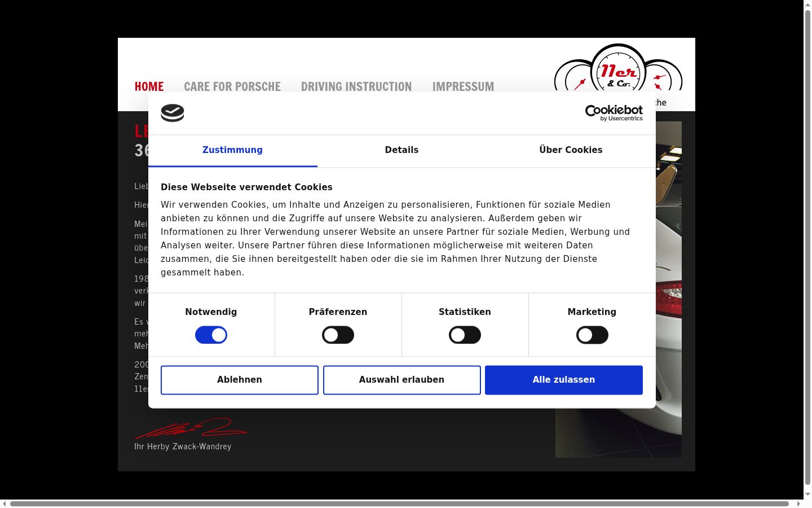Open the Über Cookies tab
The width and height of the screenshot is (812, 508).
[571, 150]
